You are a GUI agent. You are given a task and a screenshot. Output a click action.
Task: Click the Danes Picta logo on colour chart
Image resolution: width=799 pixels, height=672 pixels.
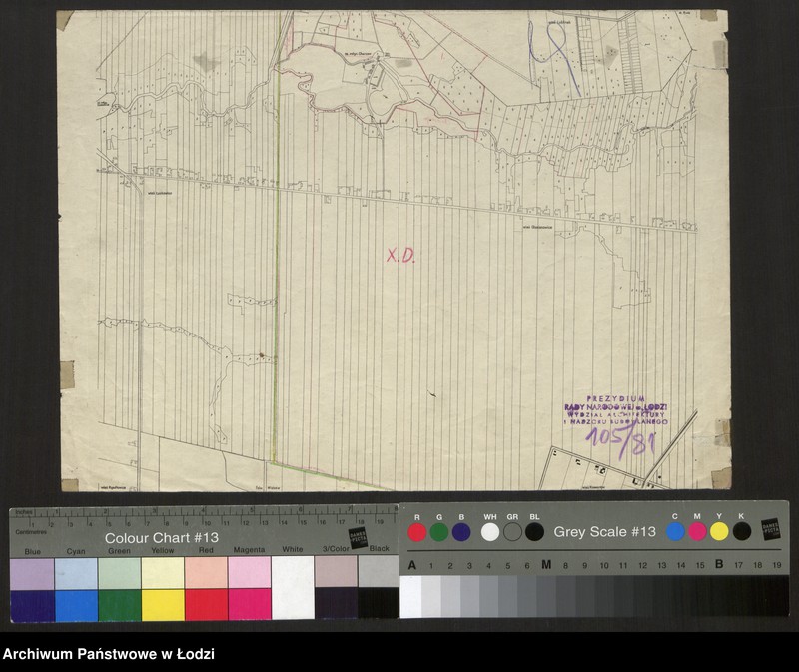pyautogui.click(x=358, y=537)
